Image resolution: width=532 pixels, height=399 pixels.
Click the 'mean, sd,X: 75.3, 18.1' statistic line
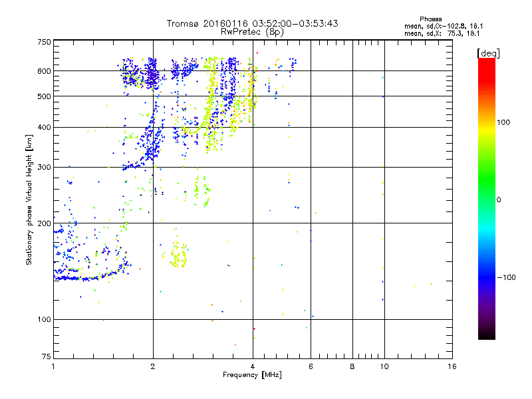[x=442, y=33]
